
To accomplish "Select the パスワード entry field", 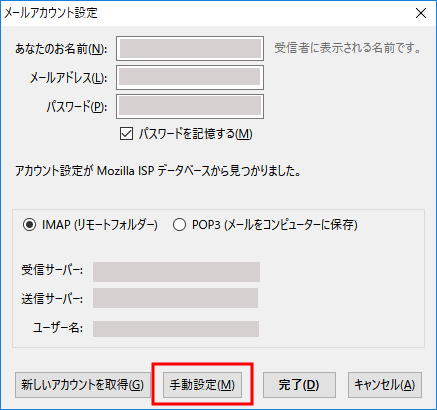I will (x=190, y=107).
